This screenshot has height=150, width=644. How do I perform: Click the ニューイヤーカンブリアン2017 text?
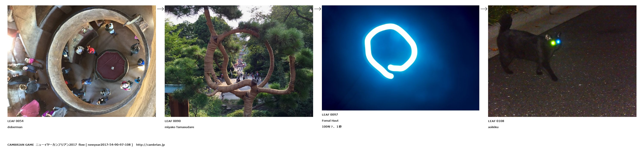(56, 145)
